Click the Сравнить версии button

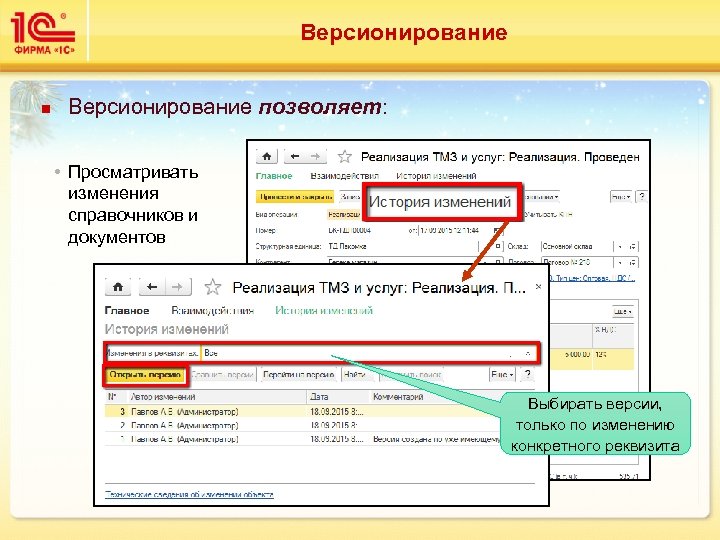tap(222, 375)
